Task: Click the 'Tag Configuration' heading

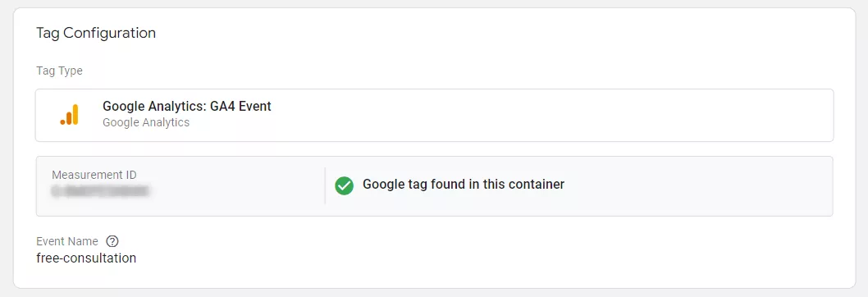Action: coord(96,34)
